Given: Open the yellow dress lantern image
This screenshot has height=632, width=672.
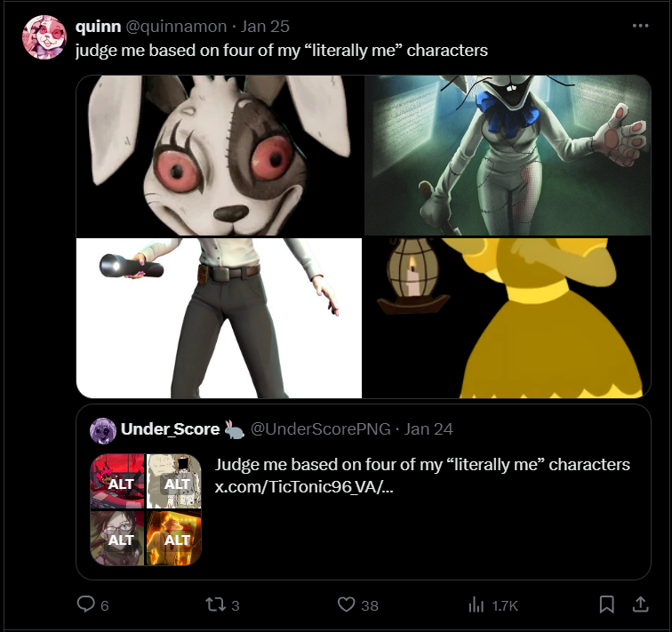Looking at the screenshot, I should [x=508, y=317].
